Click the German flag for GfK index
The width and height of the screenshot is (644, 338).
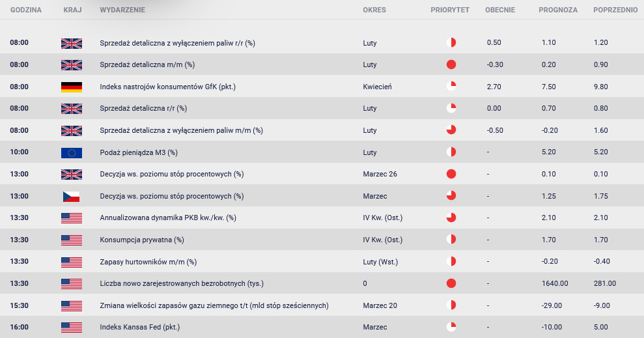point(72,87)
